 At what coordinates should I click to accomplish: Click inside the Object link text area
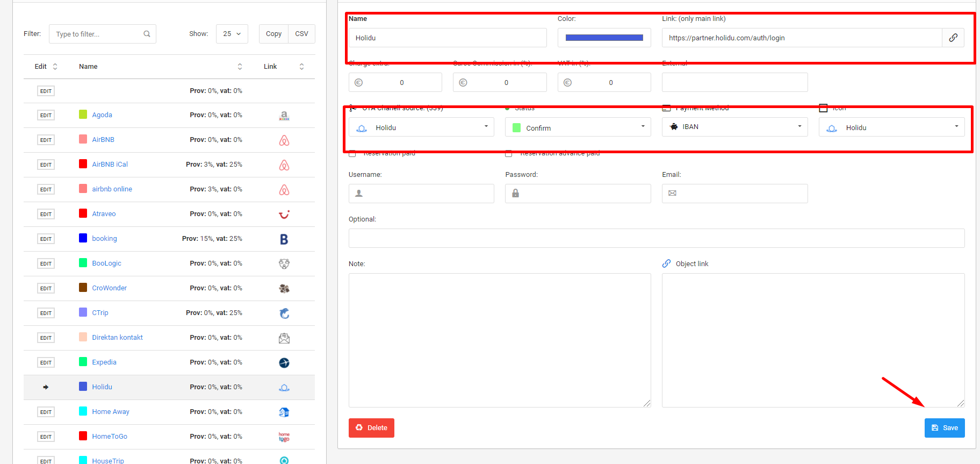[813, 340]
